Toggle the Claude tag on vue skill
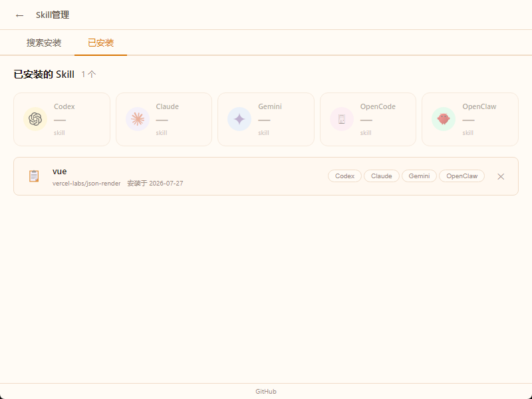Screen dimensions: 532x399 click(381, 176)
